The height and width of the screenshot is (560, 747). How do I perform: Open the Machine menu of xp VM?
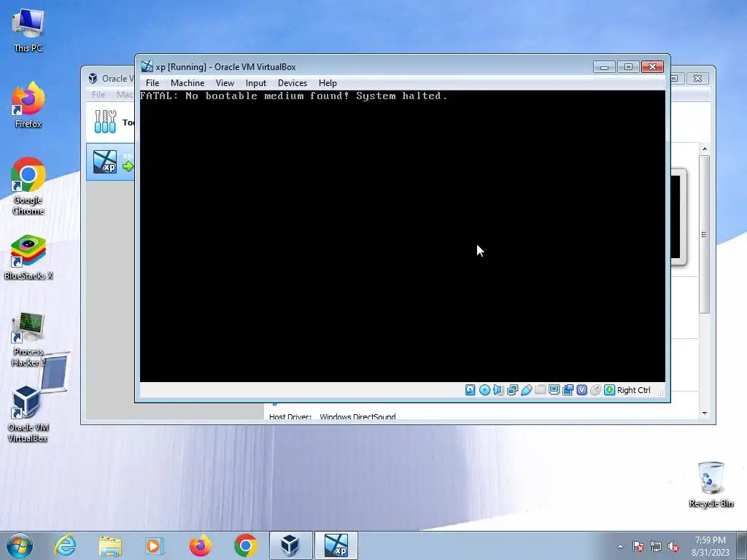[187, 83]
